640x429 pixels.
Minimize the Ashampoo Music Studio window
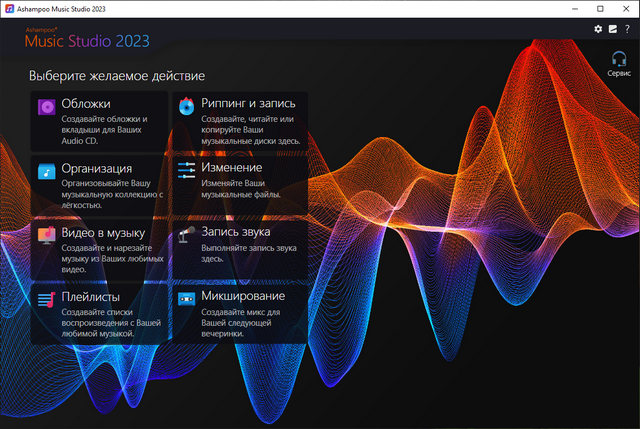click(x=569, y=8)
